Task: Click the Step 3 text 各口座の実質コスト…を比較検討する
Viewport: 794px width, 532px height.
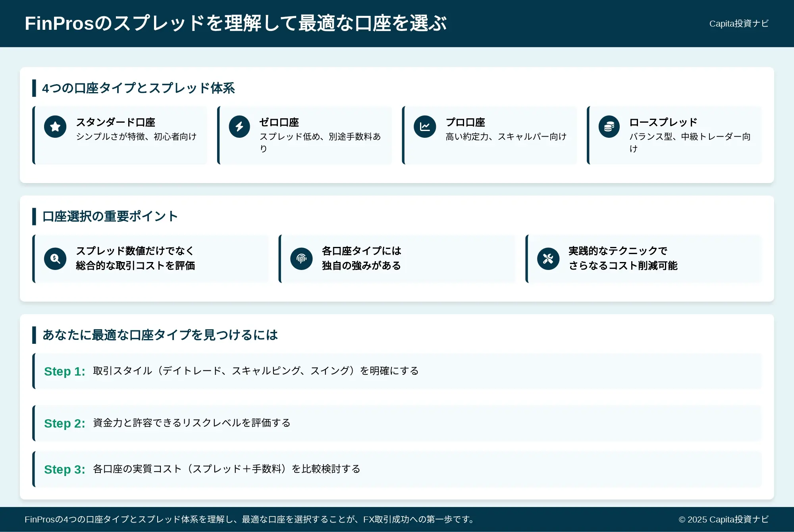Action: pos(227,469)
